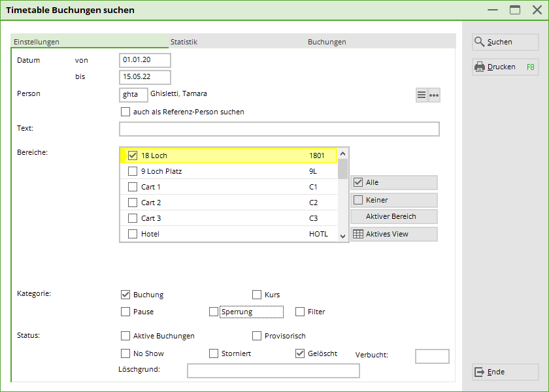Maximize the Timetable search window
Viewport: 549px width, 392px height.
tap(515, 10)
